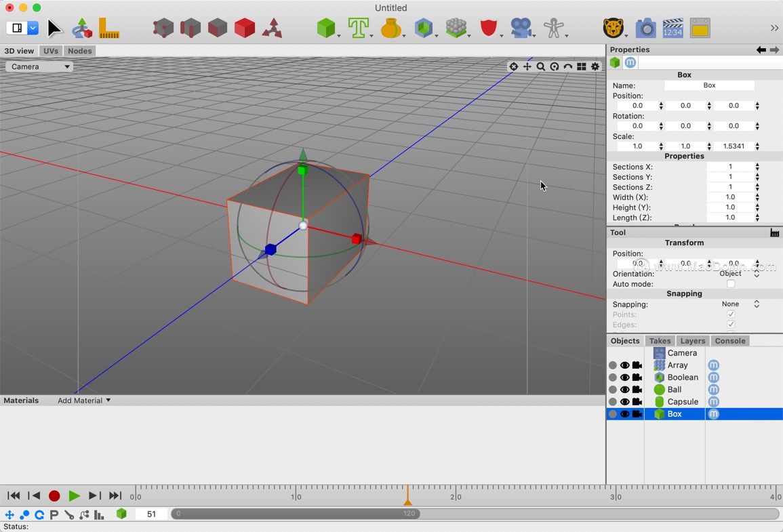Switch to the UVs tab
The width and height of the screenshot is (783, 532).
(51, 50)
